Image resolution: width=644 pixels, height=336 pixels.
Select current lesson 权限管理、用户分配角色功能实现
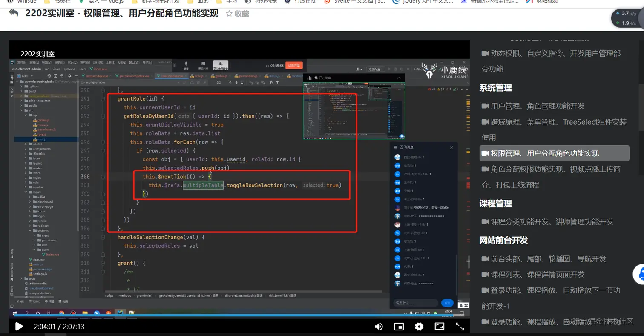(x=554, y=153)
